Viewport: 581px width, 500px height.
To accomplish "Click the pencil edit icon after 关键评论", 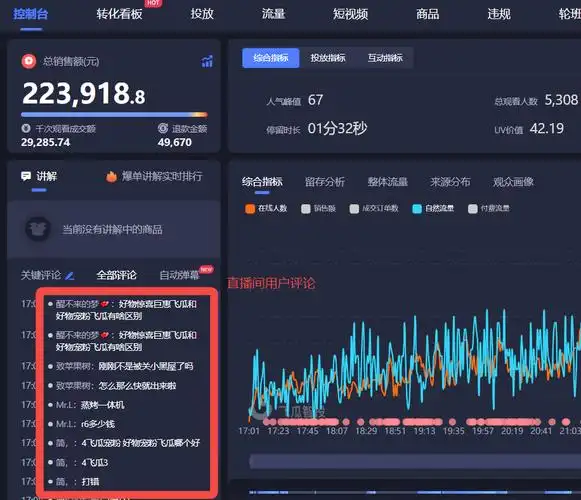I will pos(69,276).
